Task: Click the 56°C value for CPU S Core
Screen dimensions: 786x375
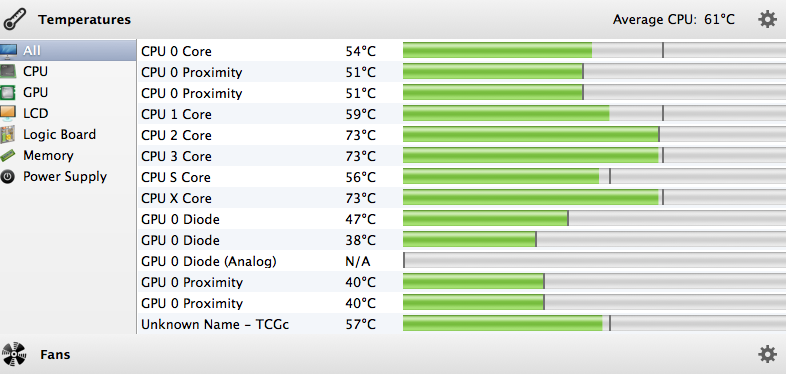Action: coord(360,177)
